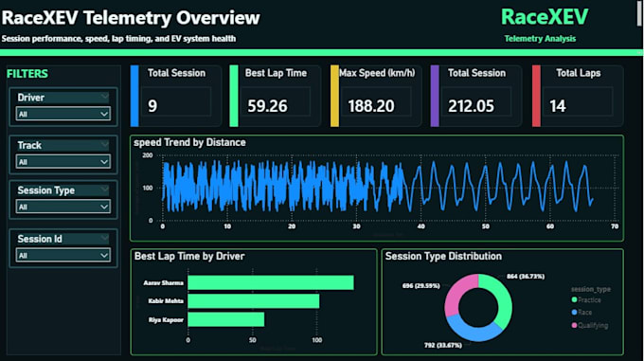The width and height of the screenshot is (644, 361).
Task: Click the chevron beside the Driver header
Action: [105, 97]
